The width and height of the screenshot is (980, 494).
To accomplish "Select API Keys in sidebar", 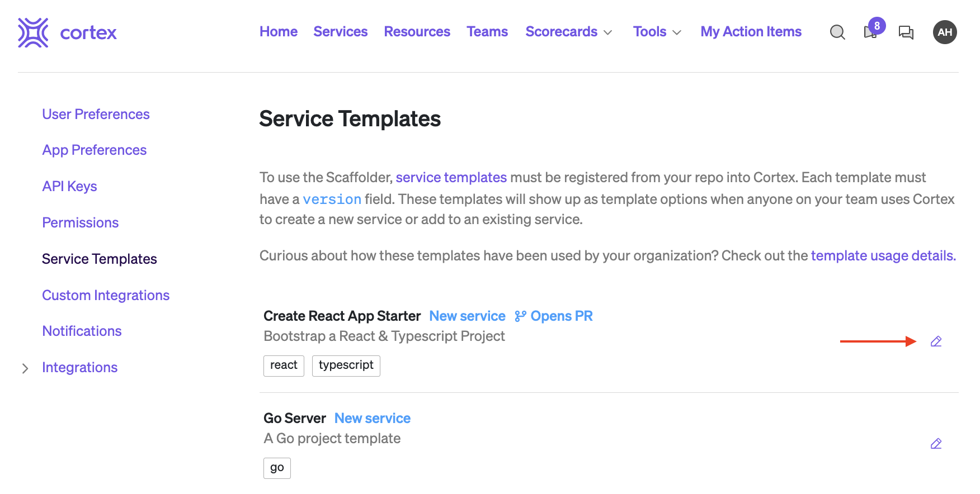I will click(x=70, y=186).
